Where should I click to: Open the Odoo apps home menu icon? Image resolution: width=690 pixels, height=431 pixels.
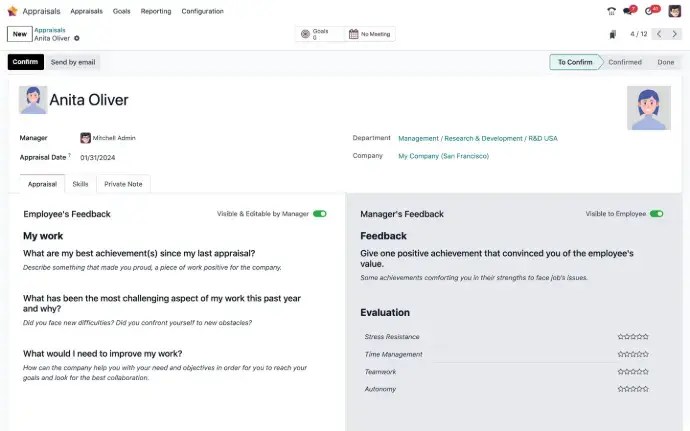click(11, 11)
